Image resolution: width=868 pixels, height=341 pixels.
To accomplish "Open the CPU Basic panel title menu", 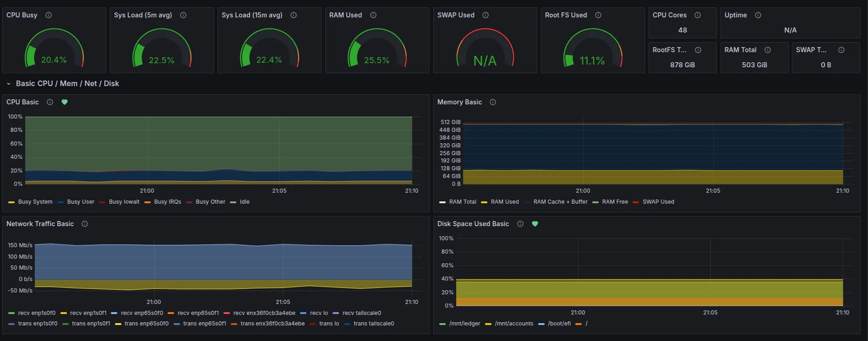I will [22, 102].
